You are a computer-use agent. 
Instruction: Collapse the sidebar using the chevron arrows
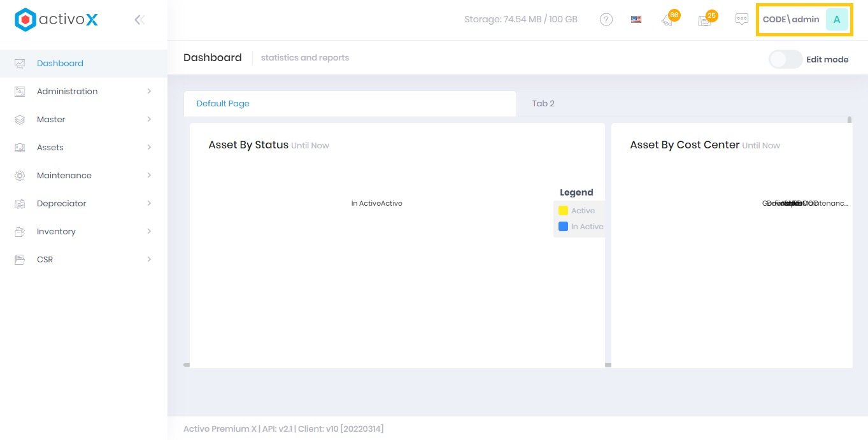point(139,19)
